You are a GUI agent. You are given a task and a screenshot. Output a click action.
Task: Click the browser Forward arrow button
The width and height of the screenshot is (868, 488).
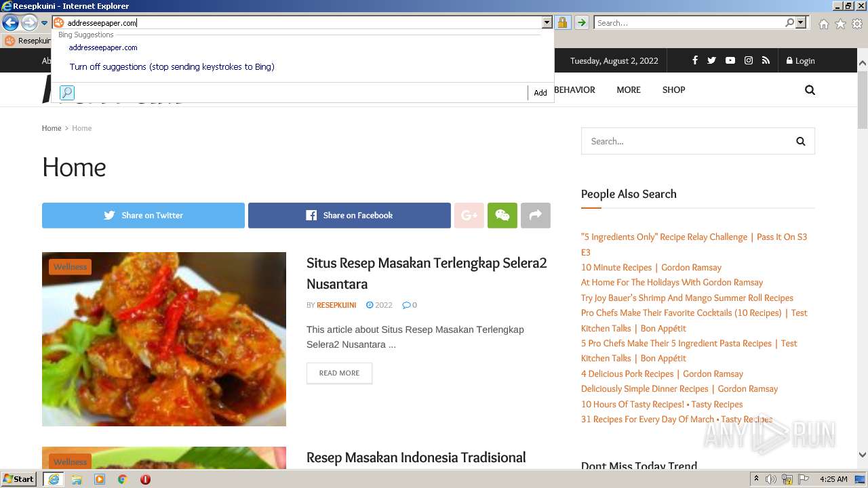(x=29, y=23)
